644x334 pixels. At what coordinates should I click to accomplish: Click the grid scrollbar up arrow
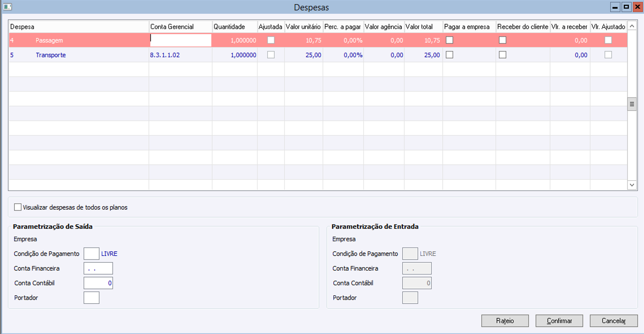(x=632, y=26)
